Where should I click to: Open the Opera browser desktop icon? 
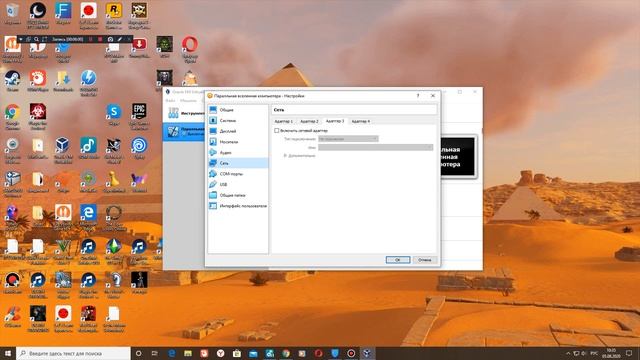tap(190, 48)
